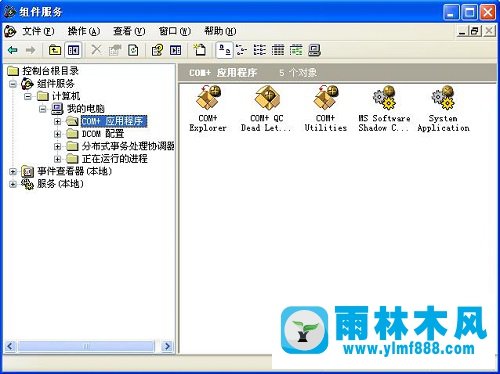Collapse the 我的电脑 tree node

(42, 109)
